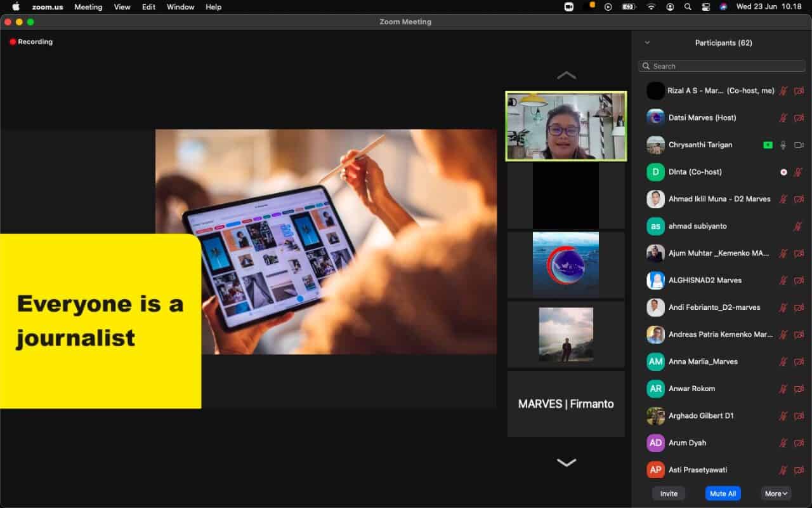812x508 pixels.
Task: Open Spotlight search in the macOS menu bar
Action: [688, 7]
